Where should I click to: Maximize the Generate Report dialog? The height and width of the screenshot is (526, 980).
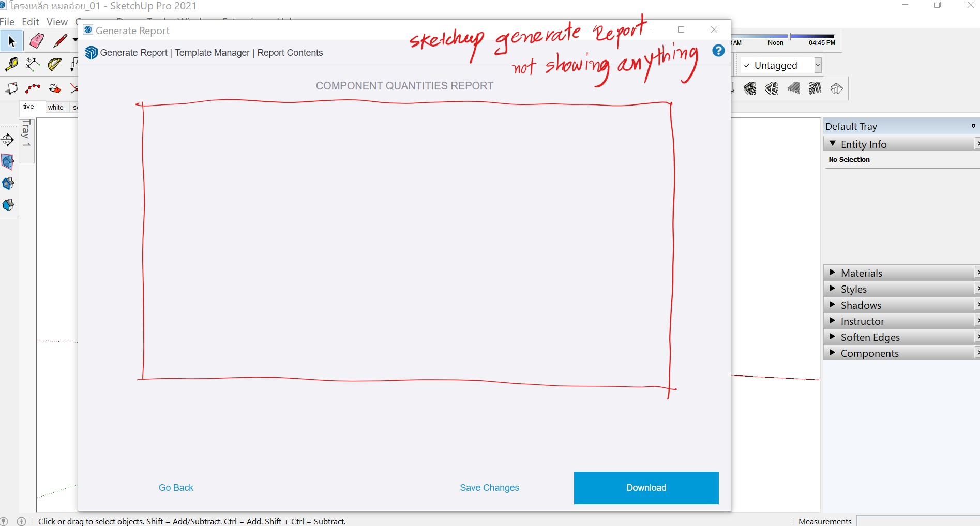(x=681, y=29)
